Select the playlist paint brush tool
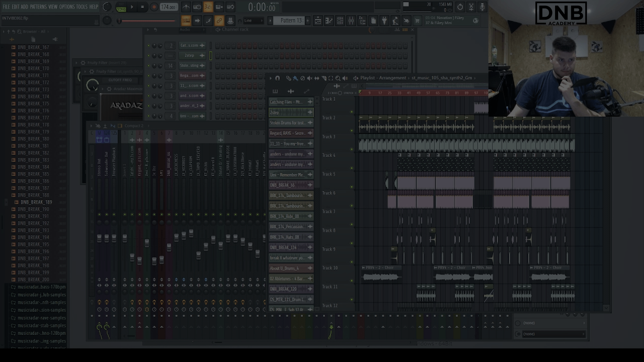 coord(296,78)
